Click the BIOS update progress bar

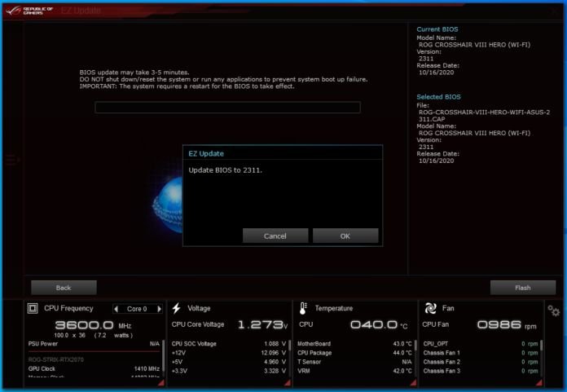tap(227, 108)
